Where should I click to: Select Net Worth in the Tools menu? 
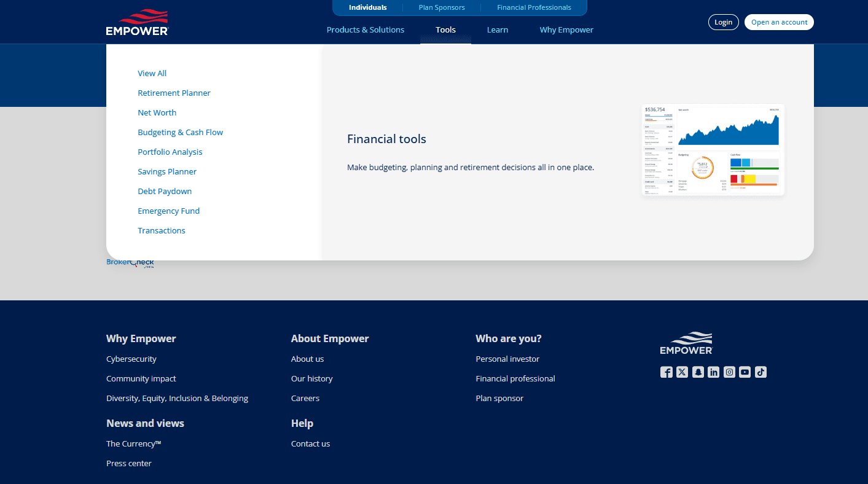pos(157,112)
